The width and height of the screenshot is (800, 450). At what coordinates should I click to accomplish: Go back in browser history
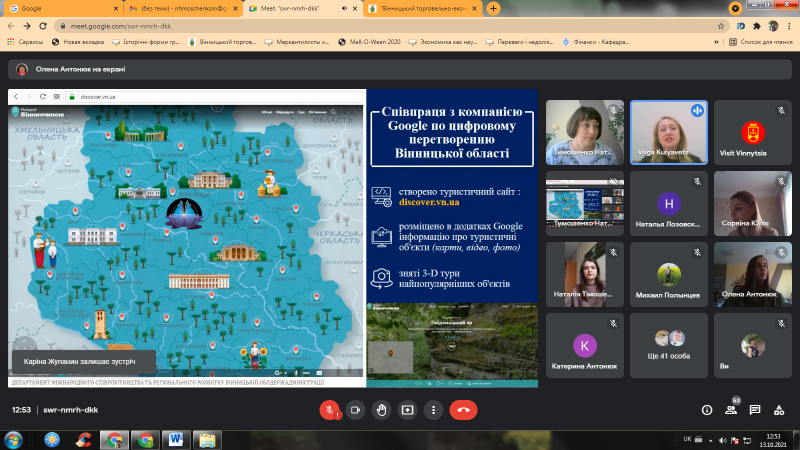(11, 26)
